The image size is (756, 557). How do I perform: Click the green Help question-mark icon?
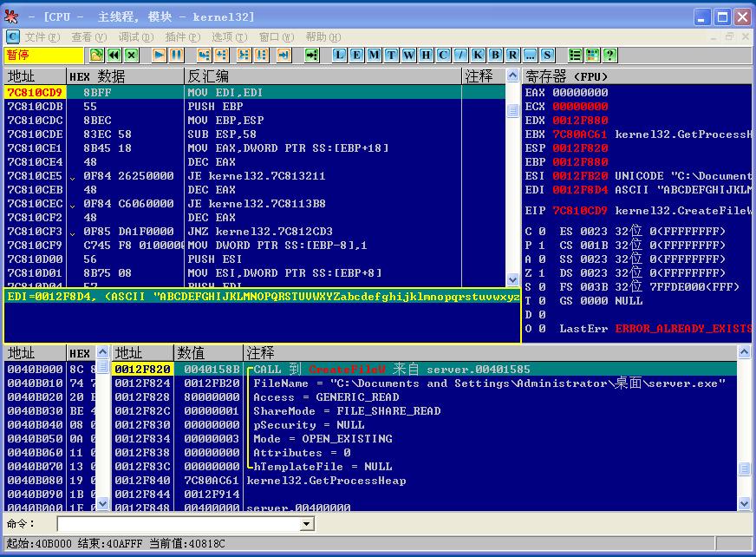[x=609, y=55]
